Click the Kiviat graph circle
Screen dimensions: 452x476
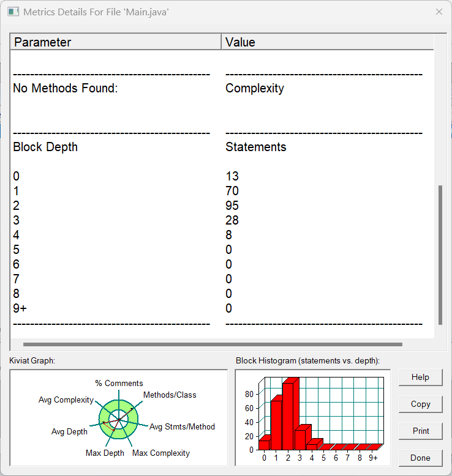coord(119,419)
